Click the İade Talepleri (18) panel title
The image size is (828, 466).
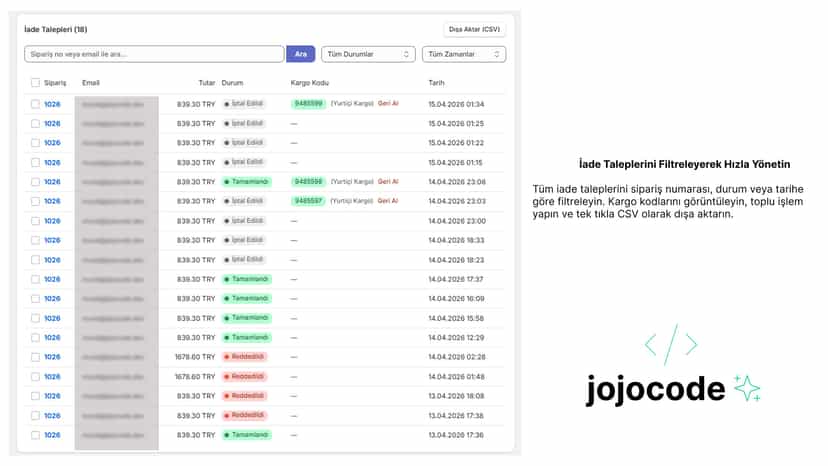point(55,30)
